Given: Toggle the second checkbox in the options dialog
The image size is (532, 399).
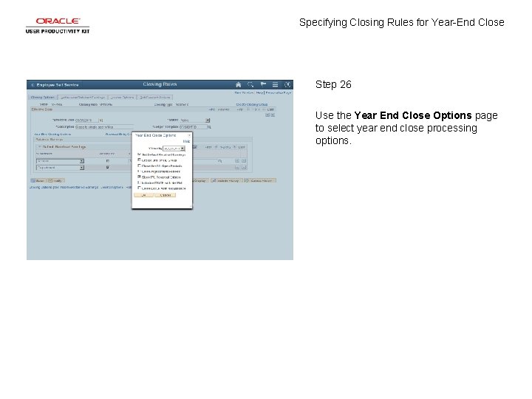Looking at the screenshot, I should click(x=139, y=160).
